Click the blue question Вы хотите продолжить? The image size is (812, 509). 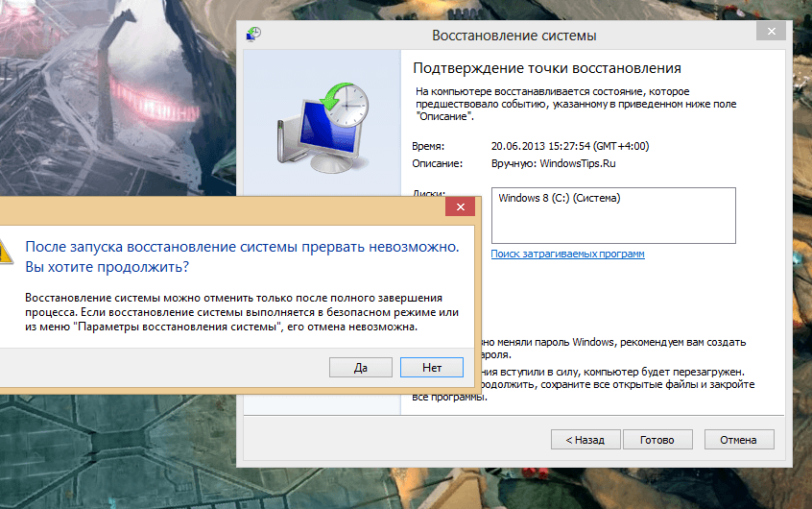[107, 267]
